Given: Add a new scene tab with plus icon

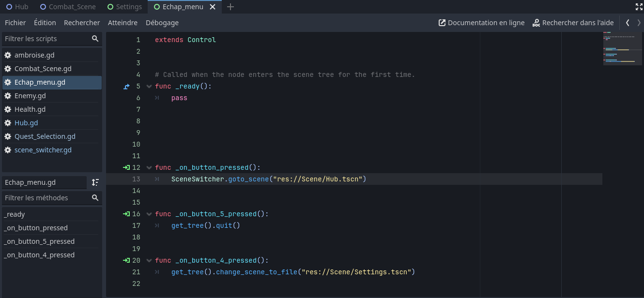Looking at the screenshot, I should (x=230, y=7).
